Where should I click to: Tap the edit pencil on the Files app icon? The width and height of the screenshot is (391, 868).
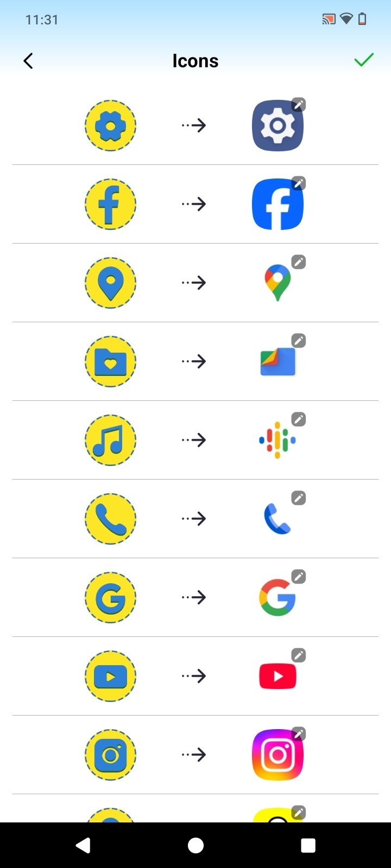tap(298, 341)
